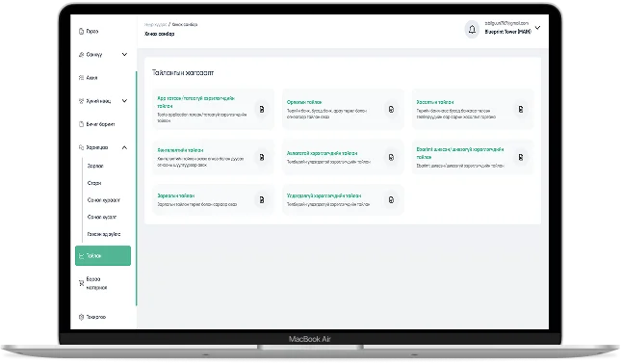Open the Ebarimt харилцагчийн тайлан title
Image resolution: width=621 pixels, height=364 pixels.
pyautogui.click(x=460, y=153)
